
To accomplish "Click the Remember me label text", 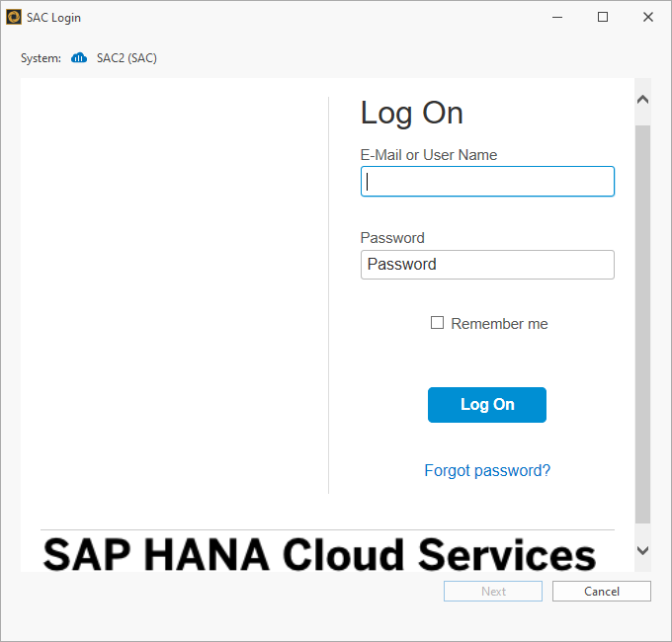I will click(499, 324).
